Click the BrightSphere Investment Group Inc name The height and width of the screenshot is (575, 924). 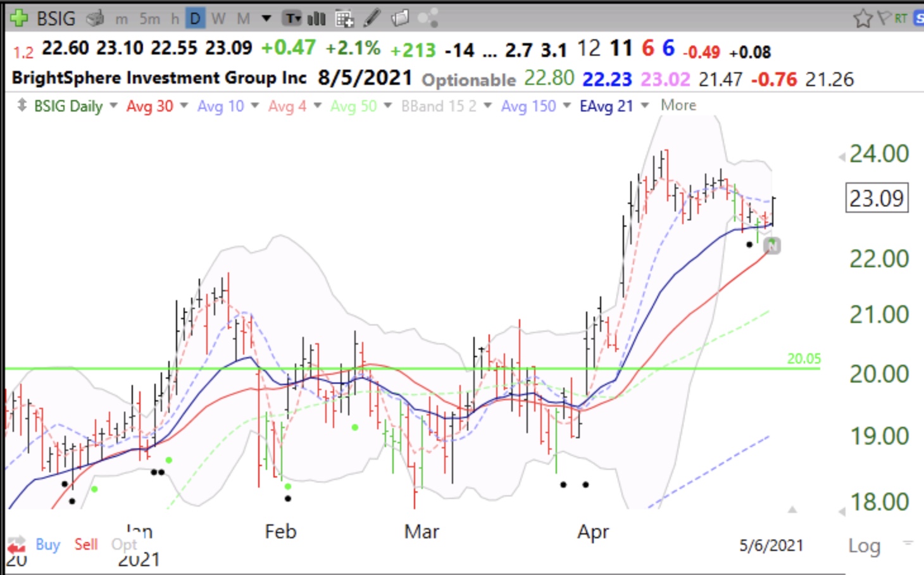point(159,78)
